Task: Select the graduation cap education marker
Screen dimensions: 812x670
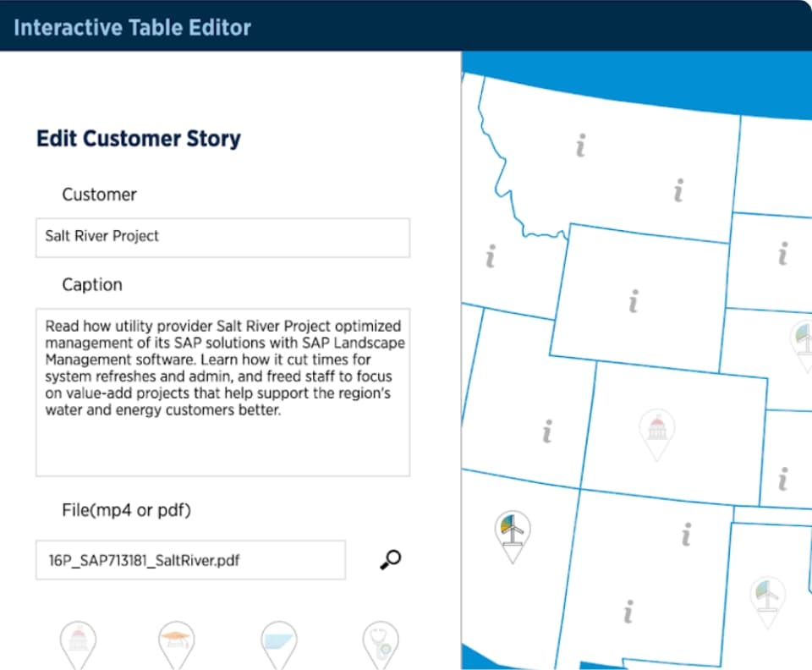Action: coord(175,643)
